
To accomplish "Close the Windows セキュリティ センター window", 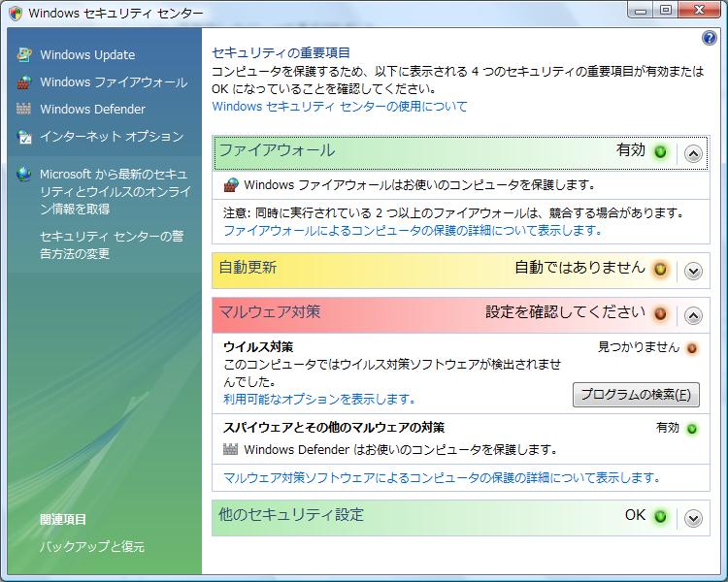I will [x=700, y=11].
